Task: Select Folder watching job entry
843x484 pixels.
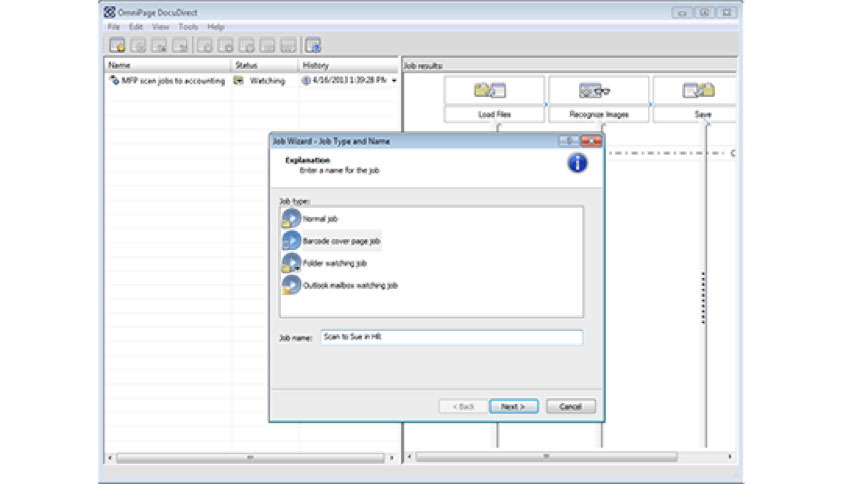Action: [x=334, y=264]
